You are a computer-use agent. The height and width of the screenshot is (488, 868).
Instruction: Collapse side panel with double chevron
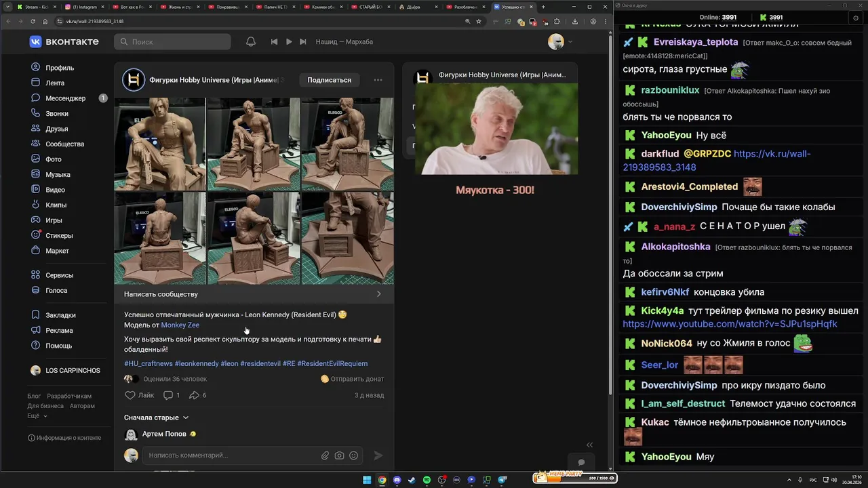(589, 445)
